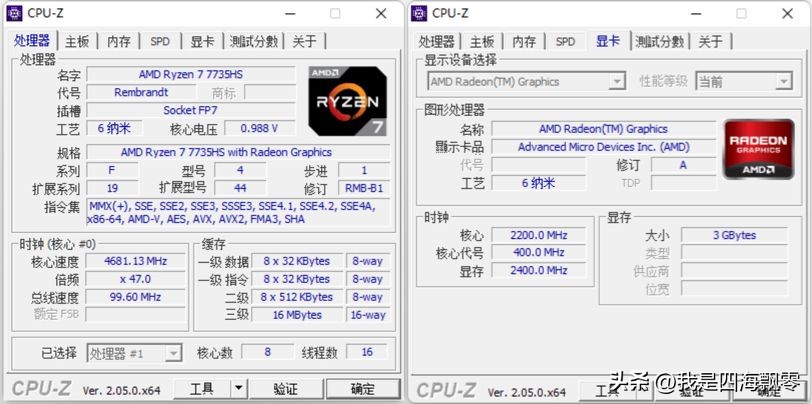Expand the 性能等级 当前 dropdown
Viewport: 812px width, 404px height.
coord(744,82)
